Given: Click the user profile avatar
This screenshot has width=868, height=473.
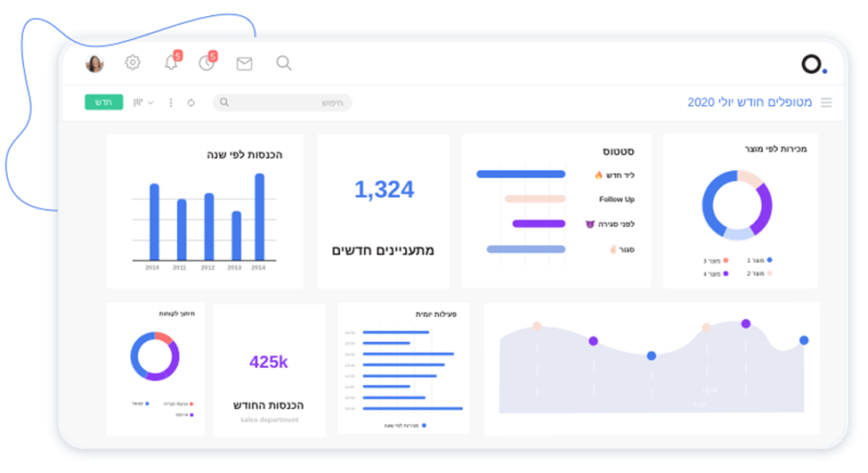Looking at the screenshot, I should click(94, 63).
